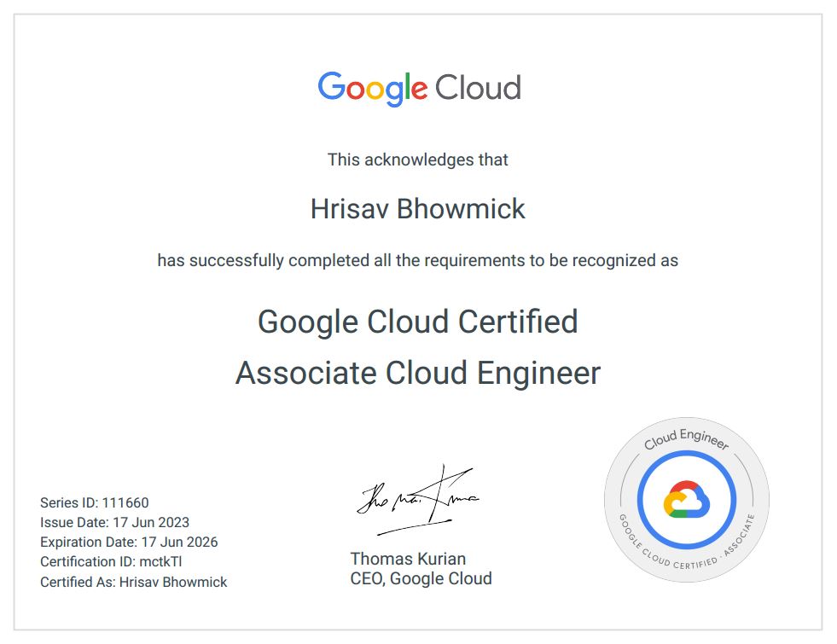
Task: Click 'Expiration Date: 17 Jun 2026'
Action: click(x=129, y=542)
